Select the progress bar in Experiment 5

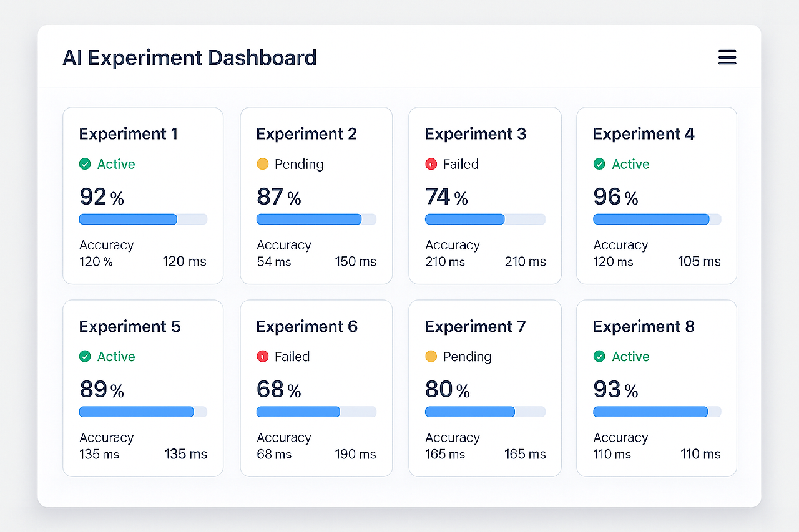click(x=143, y=412)
